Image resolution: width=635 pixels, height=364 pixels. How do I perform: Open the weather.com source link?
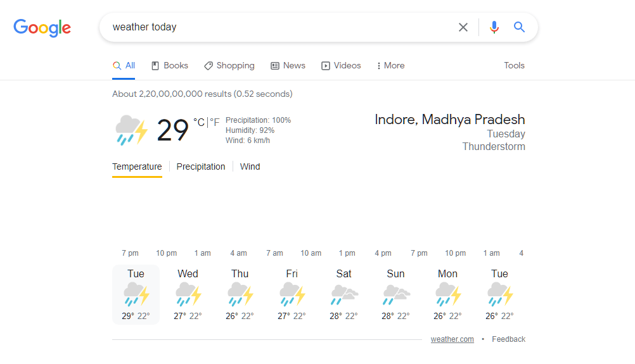452,339
